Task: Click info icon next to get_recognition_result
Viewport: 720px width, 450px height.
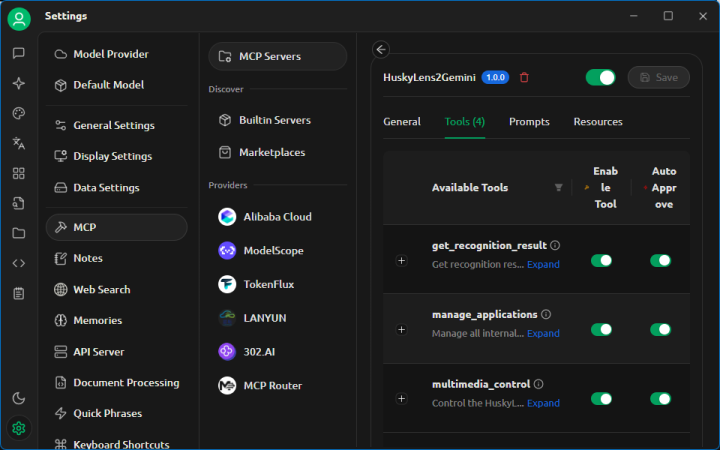Action: (555, 245)
